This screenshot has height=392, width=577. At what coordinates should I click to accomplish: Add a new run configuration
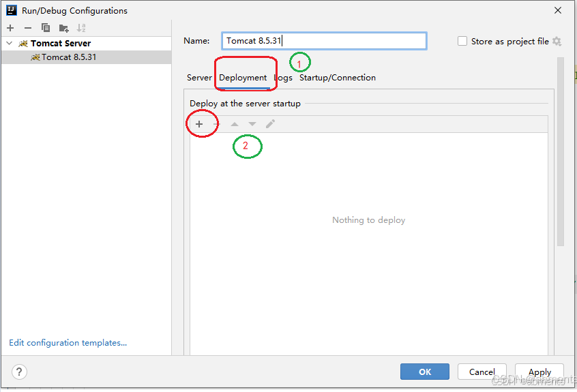pyautogui.click(x=10, y=28)
